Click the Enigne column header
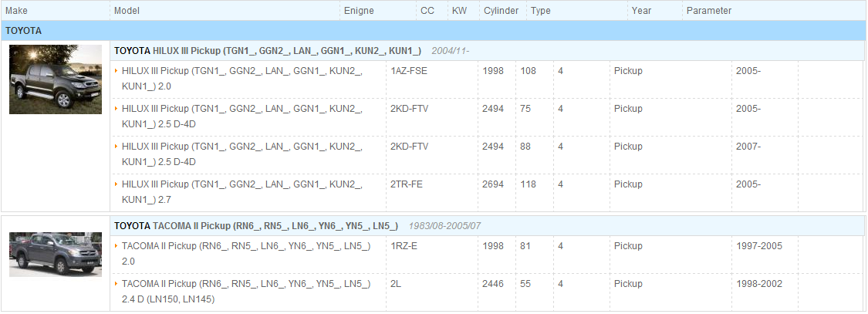Image resolution: width=868 pixels, height=314 pixels. pyautogui.click(x=359, y=11)
